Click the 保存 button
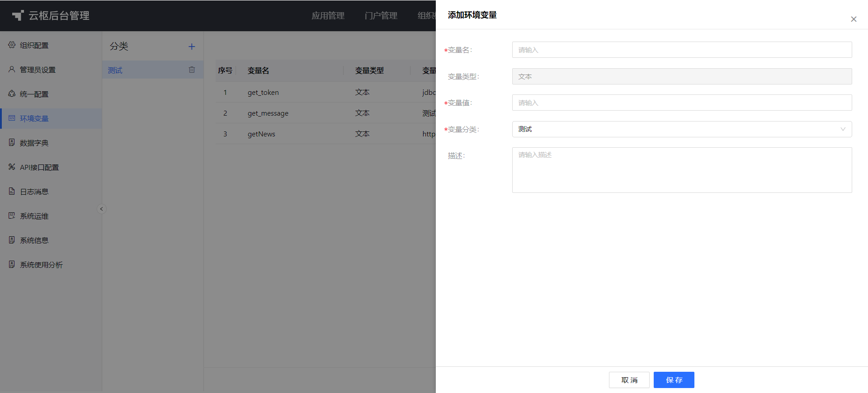Image resolution: width=868 pixels, height=393 pixels. coord(674,380)
